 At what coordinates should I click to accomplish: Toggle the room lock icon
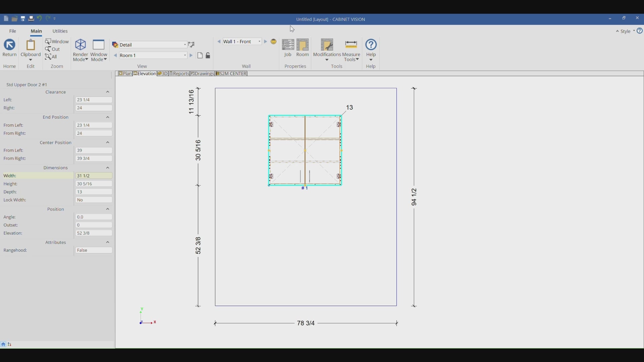(208, 56)
